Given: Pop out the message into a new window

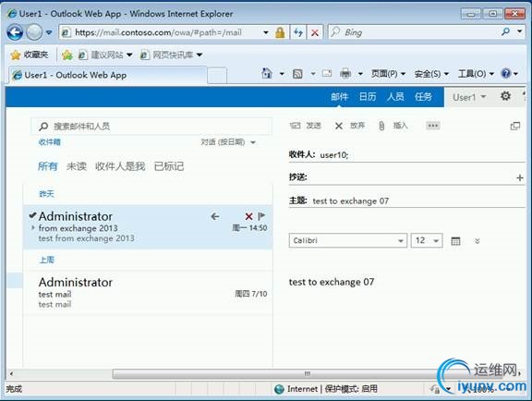Looking at the screenshot, I should [515, 126].
